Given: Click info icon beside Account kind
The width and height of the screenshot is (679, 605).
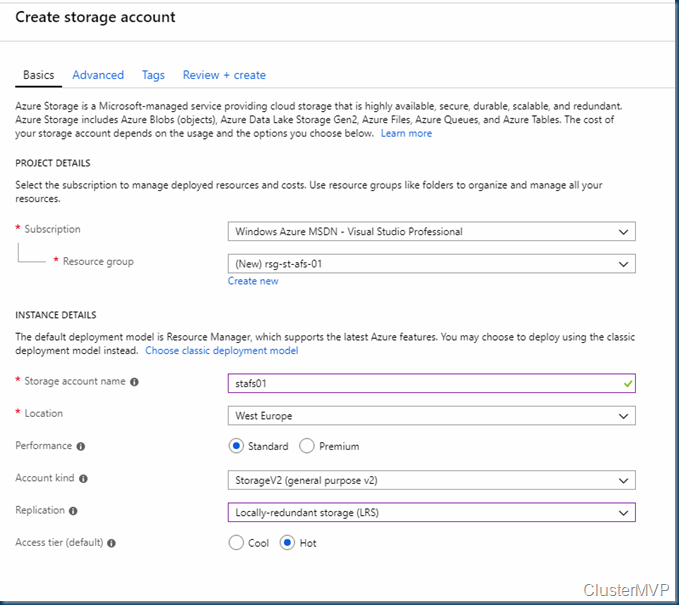Looking at the screenshot, I should pyautogui.click(x=84, y=479).
